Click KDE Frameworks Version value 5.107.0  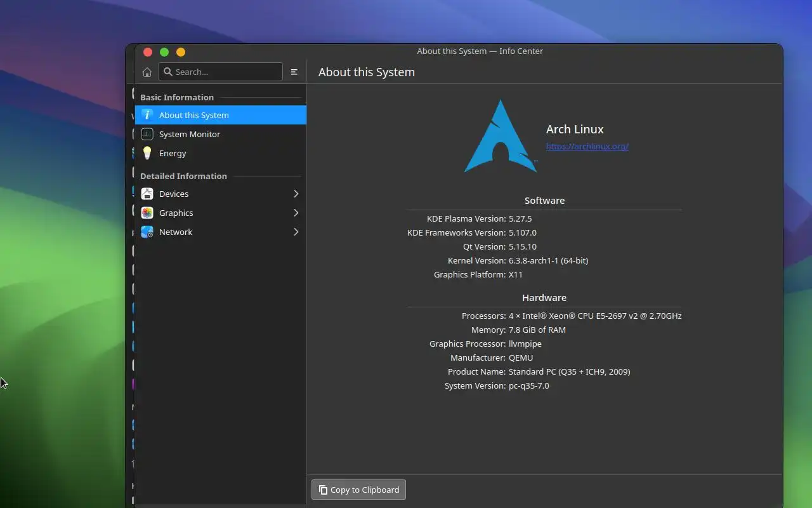523,232
